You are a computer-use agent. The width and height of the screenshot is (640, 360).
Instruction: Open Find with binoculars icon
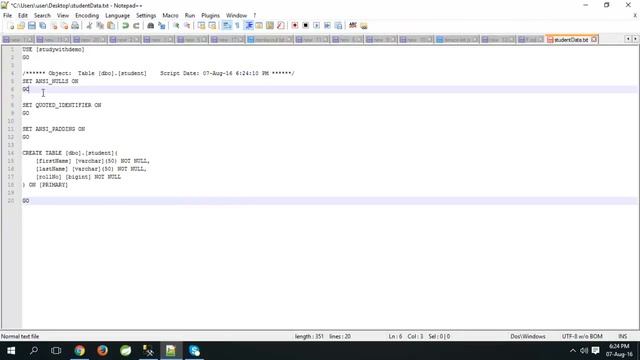tap(151, 26)
